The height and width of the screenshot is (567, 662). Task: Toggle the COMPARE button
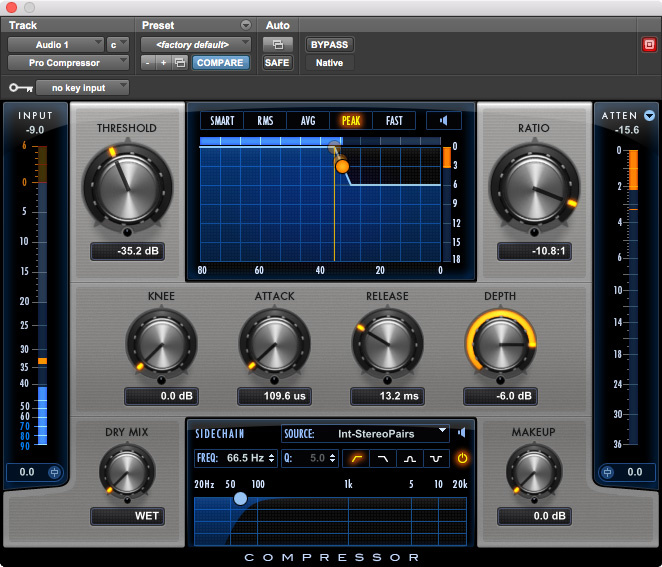click(x=220, y=63)
